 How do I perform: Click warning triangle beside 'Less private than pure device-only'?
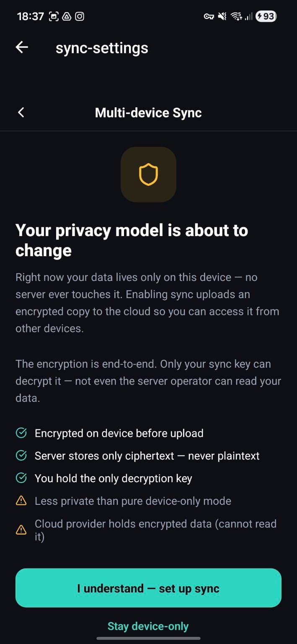22,501
